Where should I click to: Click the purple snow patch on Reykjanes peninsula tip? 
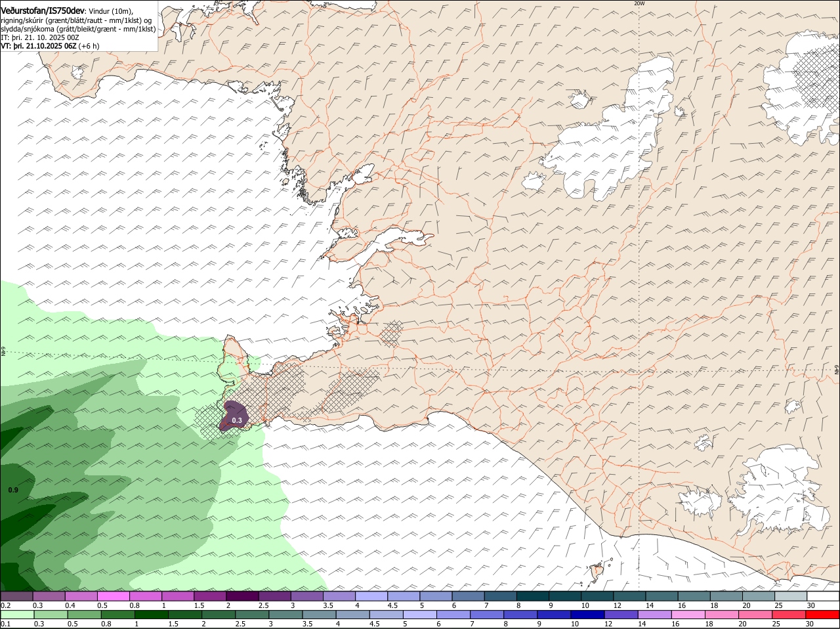pos(234,416)
